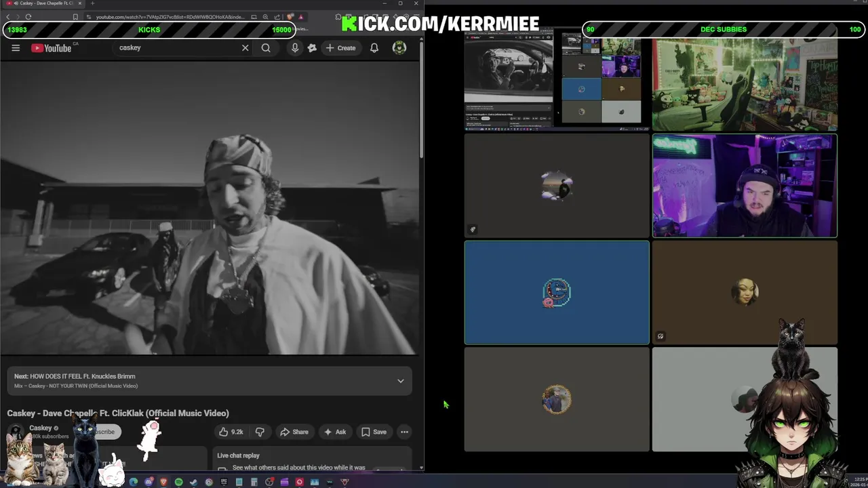Click the Caskey channel avatar
The height and width of the screenshot is (488, 868).
pos(16,432)
